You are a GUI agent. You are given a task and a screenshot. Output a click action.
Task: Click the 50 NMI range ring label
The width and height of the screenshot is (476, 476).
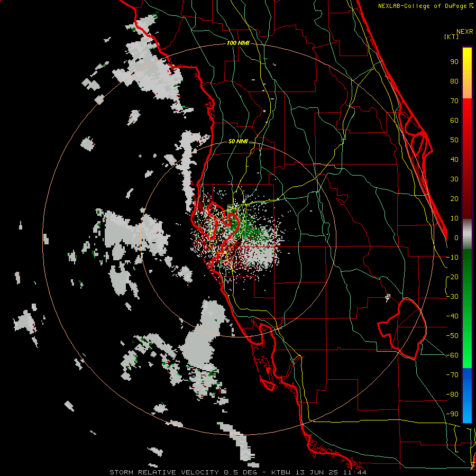238,141
